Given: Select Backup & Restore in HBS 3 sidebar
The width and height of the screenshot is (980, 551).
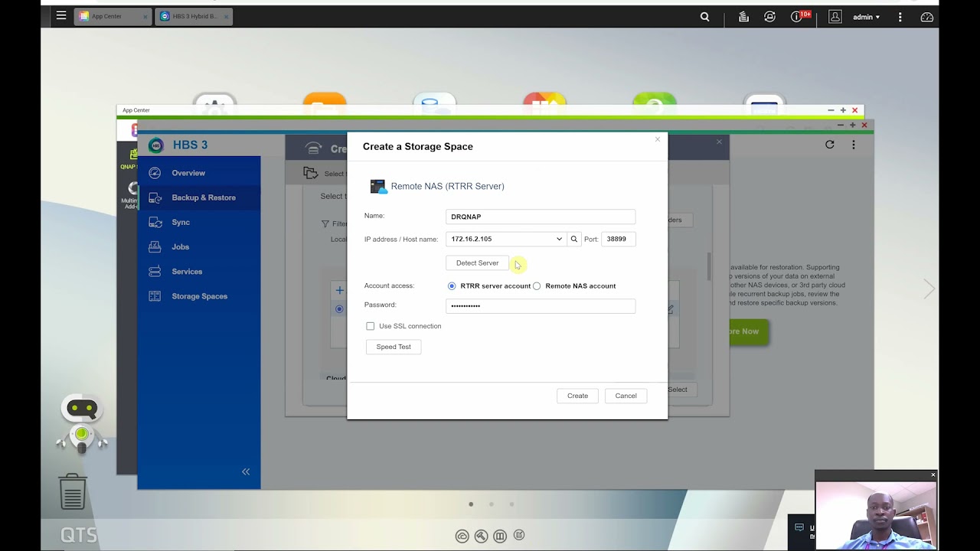Looking at the screenshot, I should tap(199, 197).
